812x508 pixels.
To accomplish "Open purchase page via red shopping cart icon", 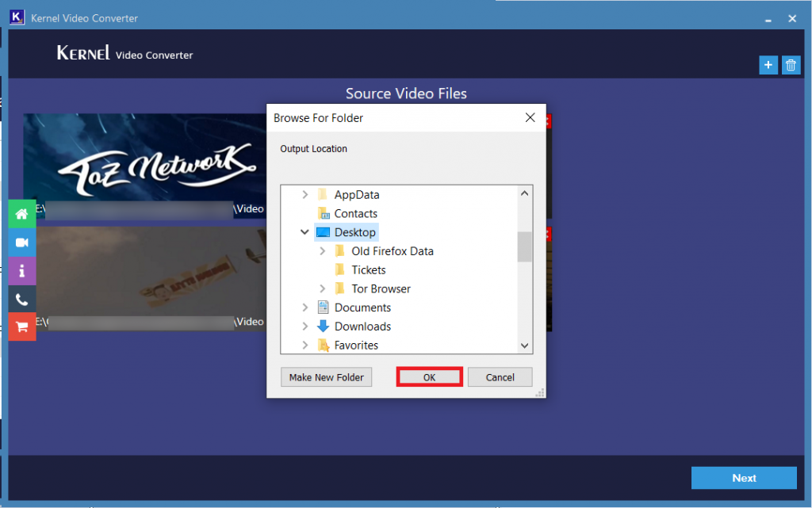I will click(x=21, y=327).
